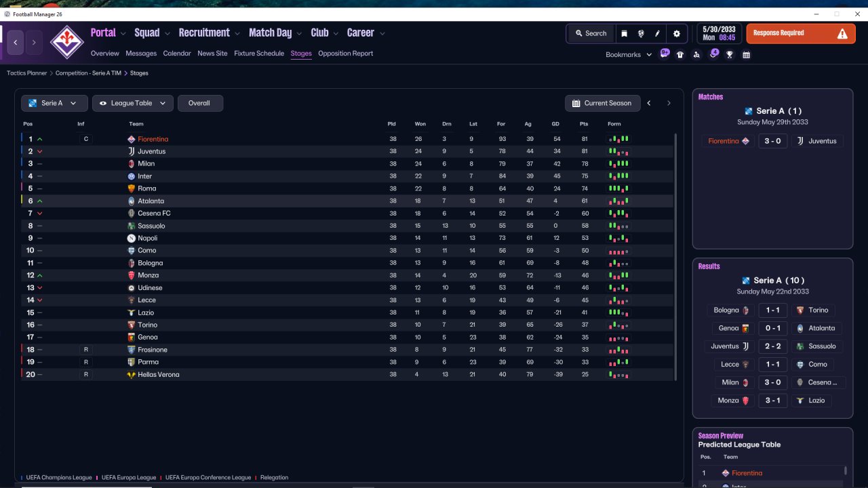
Task: Click Frosinone's relegated R info badge
Action: pyautogui.click(x=85, y=350)
